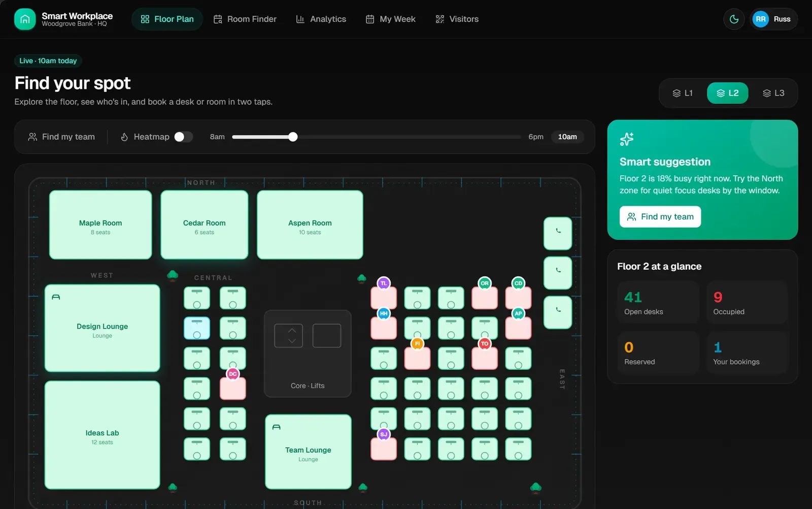Switch to floor L3
The width and height of the screenshot is (812, 509).
[x=773, y=93]
